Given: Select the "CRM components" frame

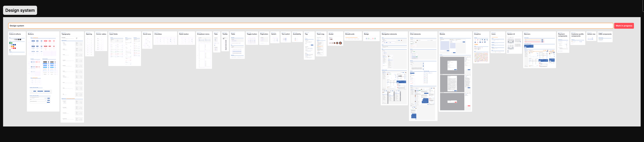Looking at the screenshot, I should [605, 37].
